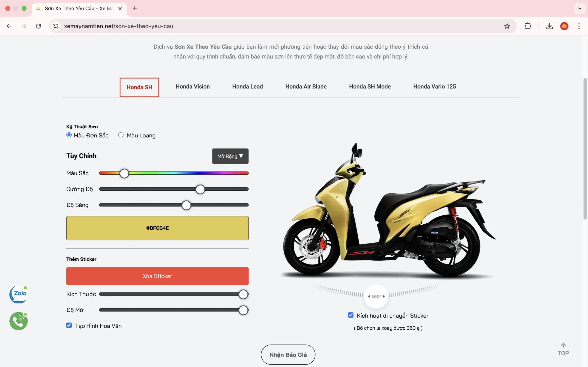The height and width of the screenshot is (367, 588).
Task: Open the downloads icon in toolbar
Action: [x=549, y=26]
